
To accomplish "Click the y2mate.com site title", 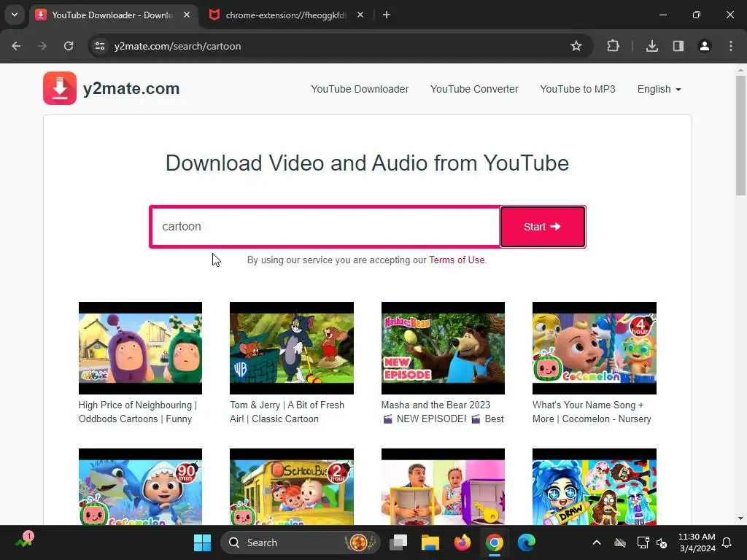I will tap(131, 88).
